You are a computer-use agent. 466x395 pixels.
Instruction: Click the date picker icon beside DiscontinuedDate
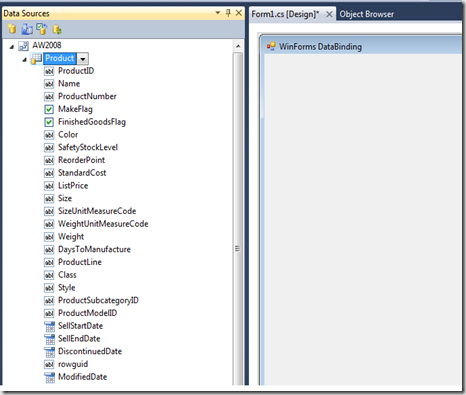[x=49, y=352]
